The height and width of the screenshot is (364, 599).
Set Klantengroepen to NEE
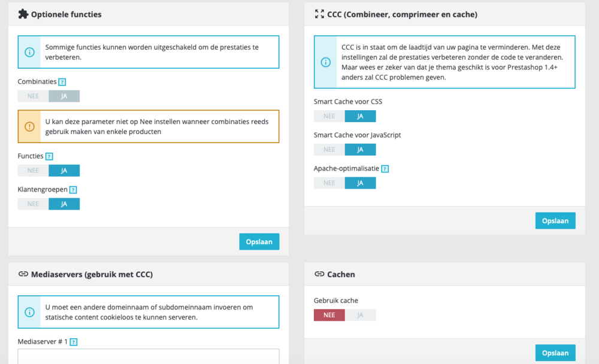coord(32,204)
